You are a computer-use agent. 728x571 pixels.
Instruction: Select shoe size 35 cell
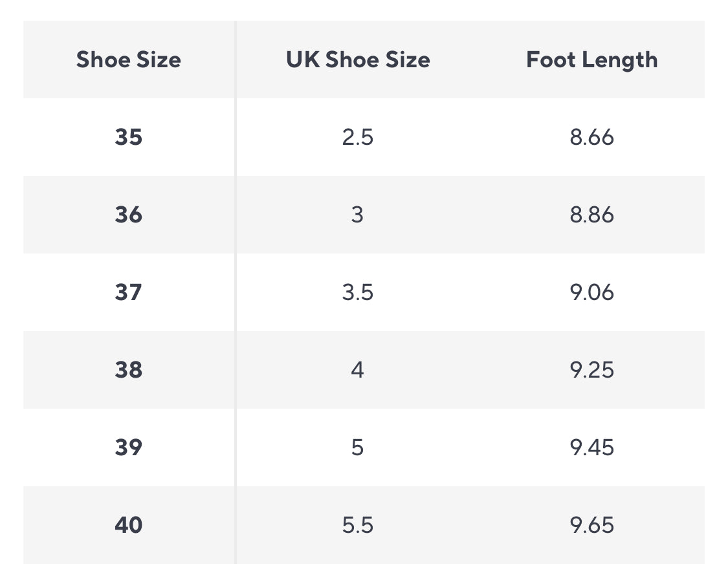pos(128,137)
